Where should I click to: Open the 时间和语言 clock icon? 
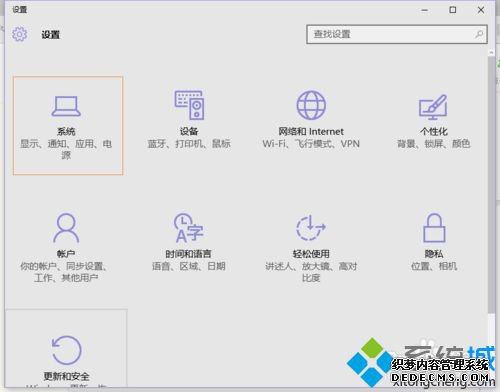click(x=189, y=228)
